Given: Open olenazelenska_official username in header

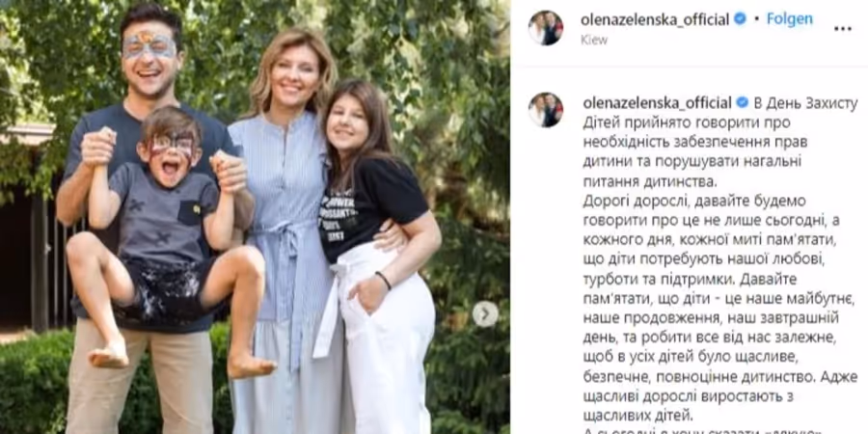Looking at the screenshot, I should point(655,20).
